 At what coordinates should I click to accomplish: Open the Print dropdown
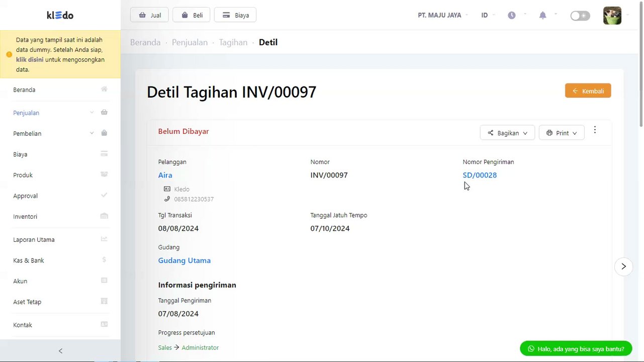click(562, 133)
